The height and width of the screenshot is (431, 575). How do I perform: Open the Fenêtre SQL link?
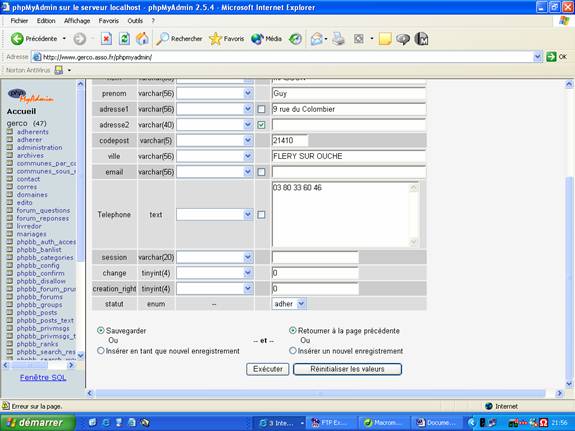coord(43,377)
